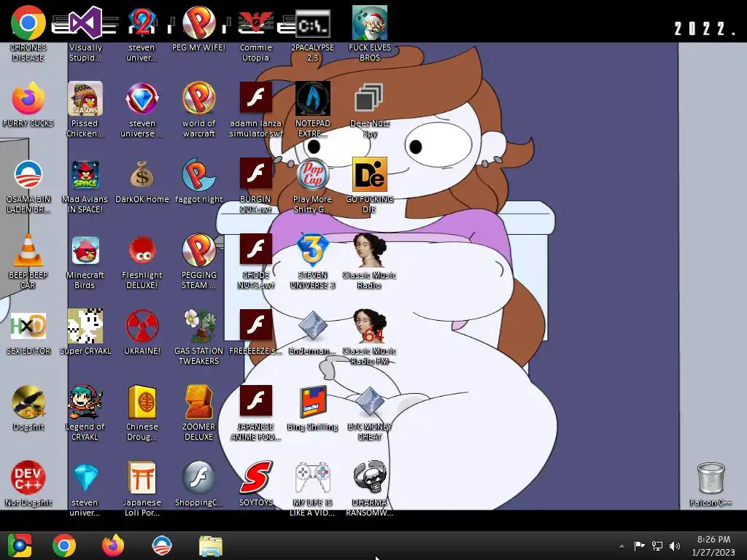Open the steven universe ... Bejeweled gem icon
The image size is (747, 560).
pos(142,99)
